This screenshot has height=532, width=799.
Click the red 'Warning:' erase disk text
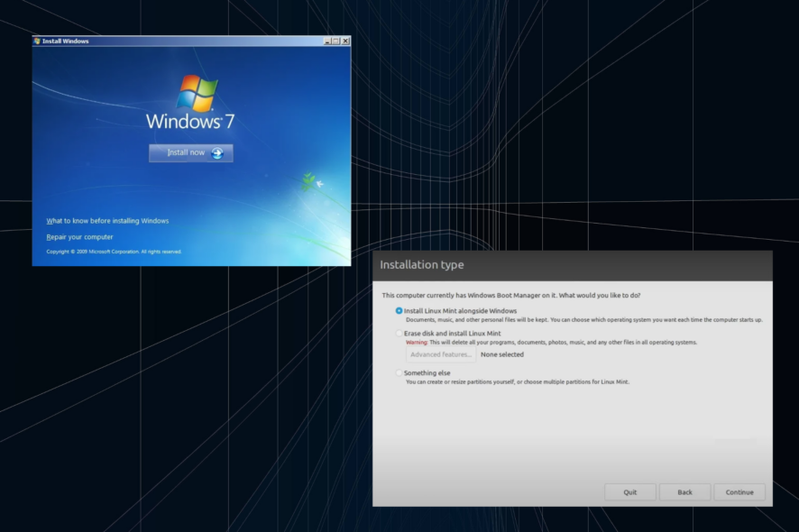(417, 343)
